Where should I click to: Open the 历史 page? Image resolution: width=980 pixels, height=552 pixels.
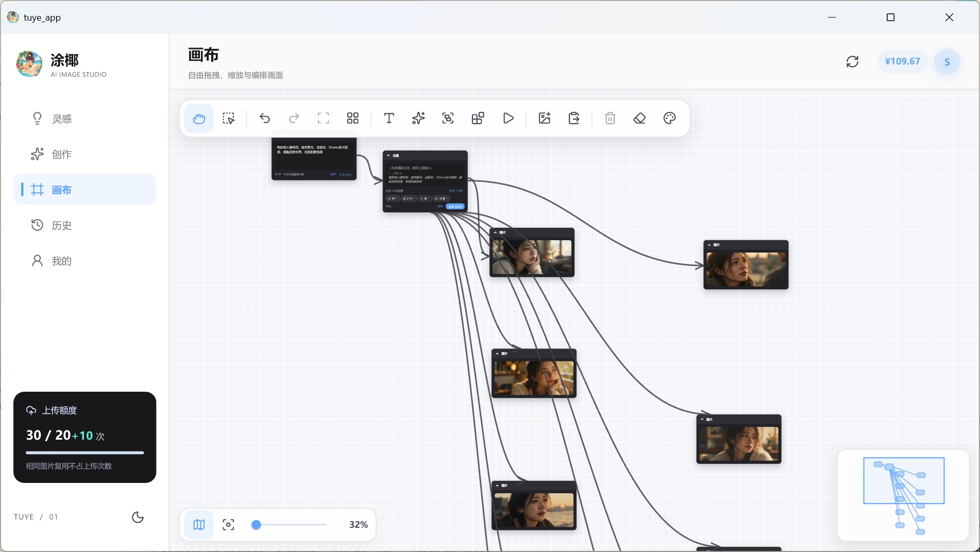click(85, 225)
